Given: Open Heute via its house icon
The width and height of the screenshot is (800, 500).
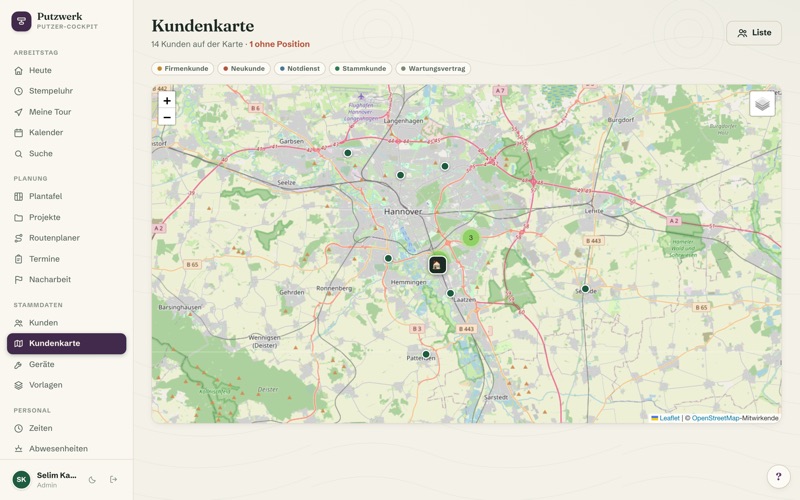Looking at the screenshot, I should pyautogui.click(x=18, y=70).
